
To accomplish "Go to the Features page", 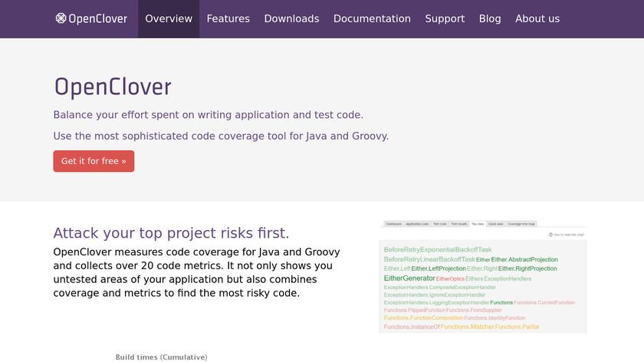I will coord(228,18).
